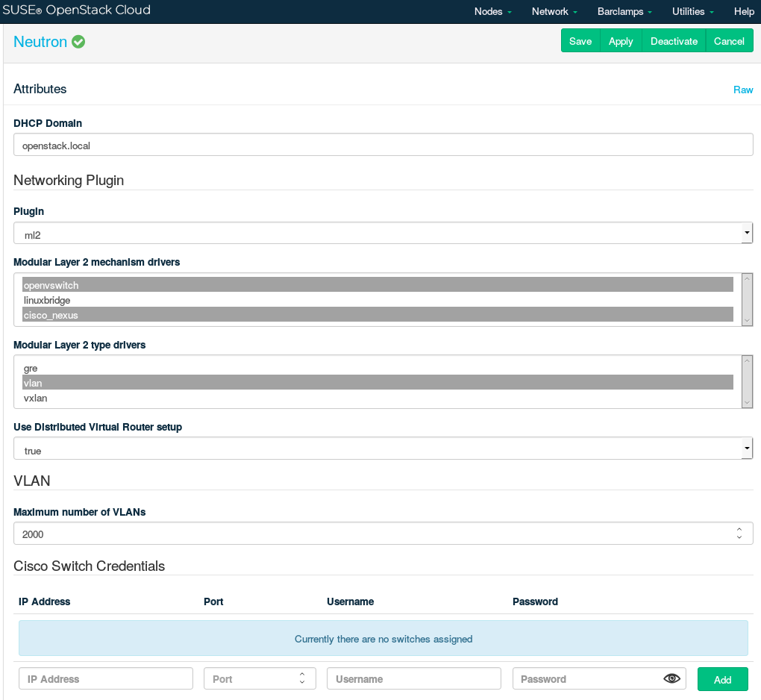Click the Port field stepper arrows

(x=302, y=678)
